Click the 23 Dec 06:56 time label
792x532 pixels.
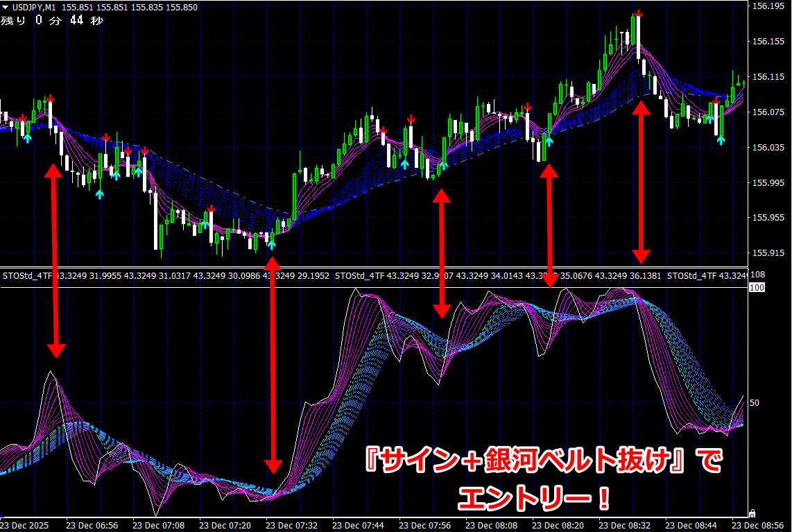(92, 526)
